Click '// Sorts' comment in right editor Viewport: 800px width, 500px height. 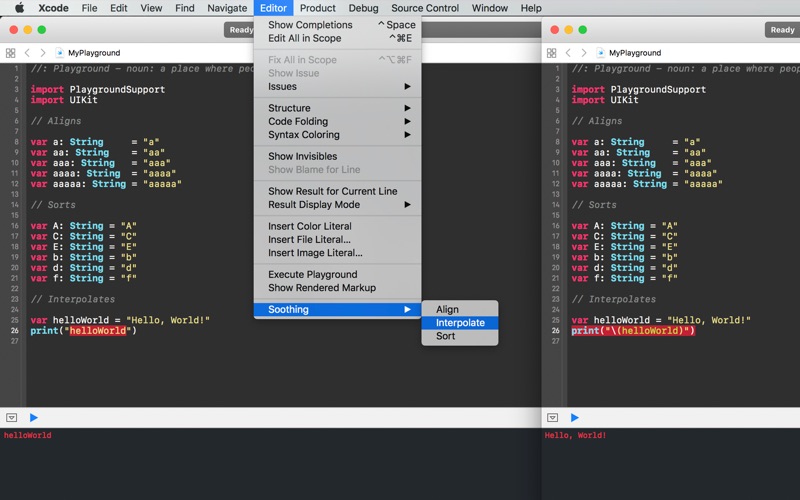tap(594, 205)
